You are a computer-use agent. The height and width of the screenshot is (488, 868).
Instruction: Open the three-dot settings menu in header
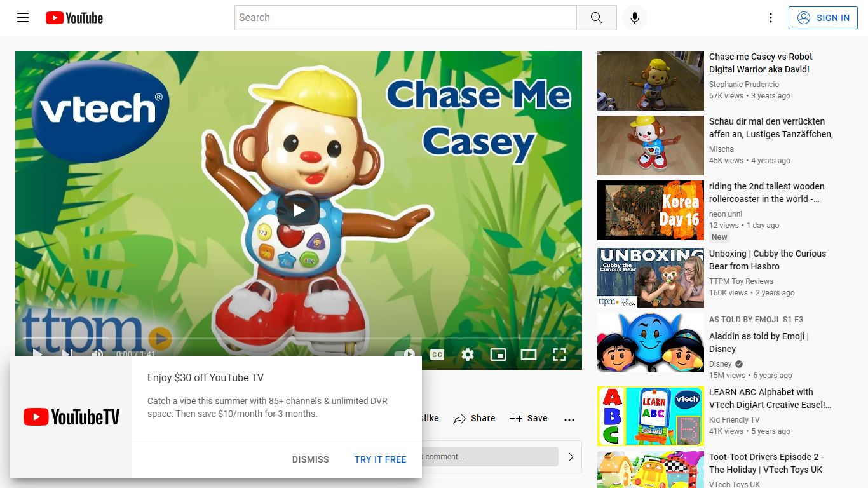click(771, 18)
